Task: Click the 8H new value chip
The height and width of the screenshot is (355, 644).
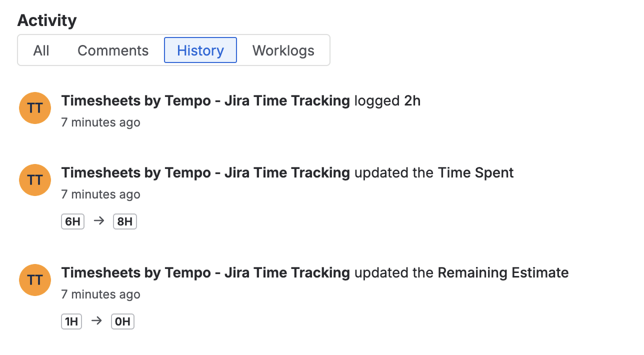Action: click(x=124, y=221)
